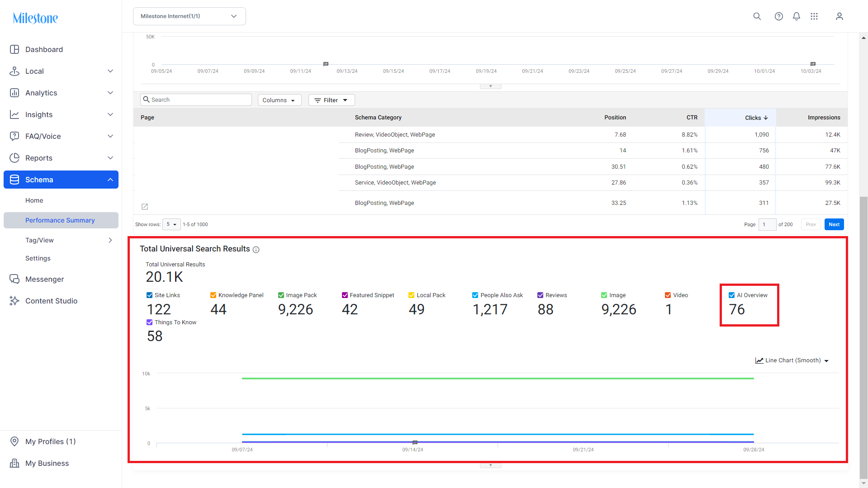Open the Columns dropdown
Image resolution: width=868 pixels, height=488 pixels.
tap(279, 100)
